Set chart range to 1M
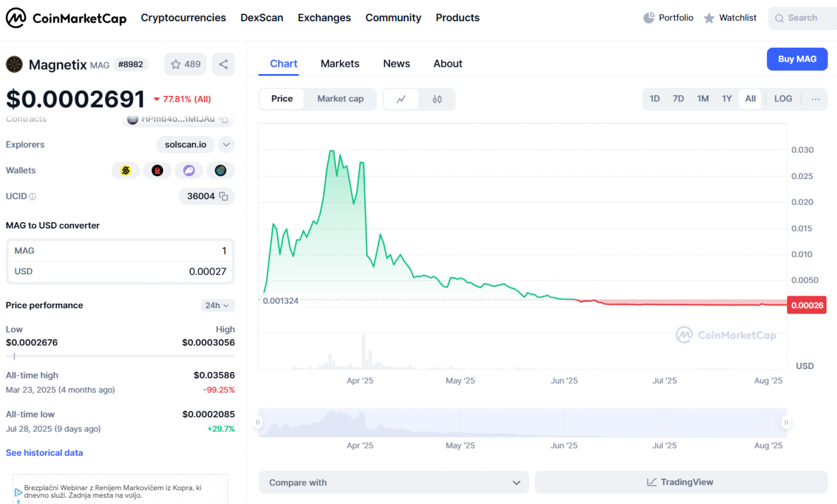 pyautogui.click(x=703, y=99)
